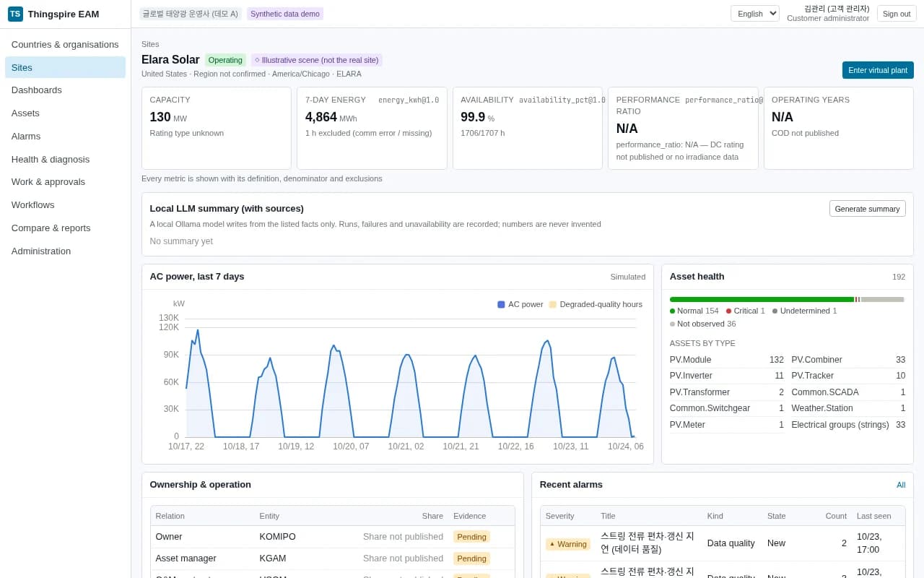The width and height of the screenshot is (924, 578).
Task: Click the Not observed 36 legend
Action: pyautogui.click(x=703, y=324)
